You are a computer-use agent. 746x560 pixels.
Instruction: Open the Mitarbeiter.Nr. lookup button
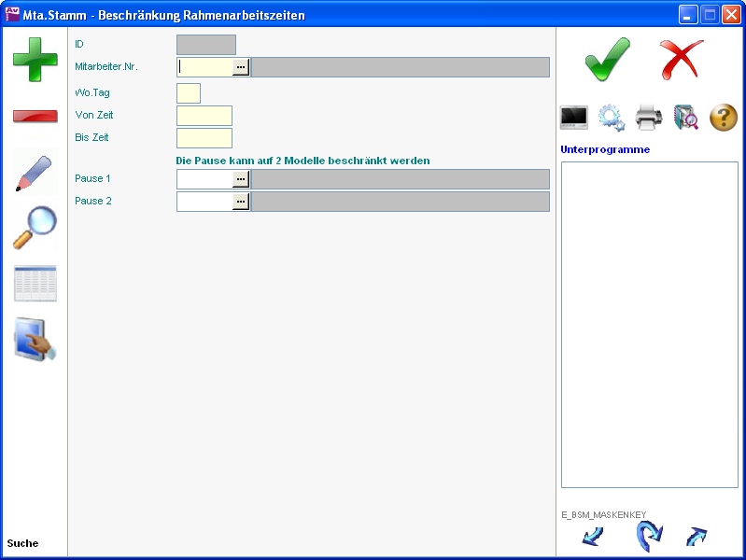241,67
